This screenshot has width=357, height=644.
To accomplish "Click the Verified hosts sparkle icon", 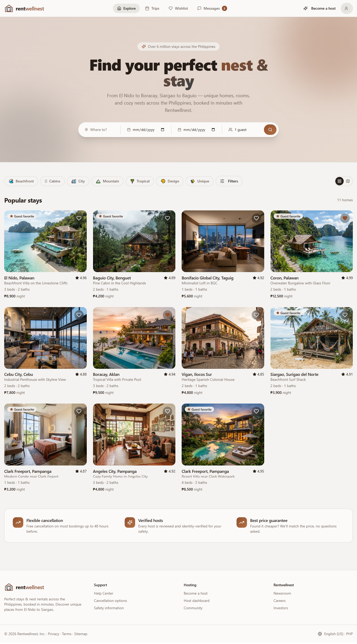I will [130, 523].
